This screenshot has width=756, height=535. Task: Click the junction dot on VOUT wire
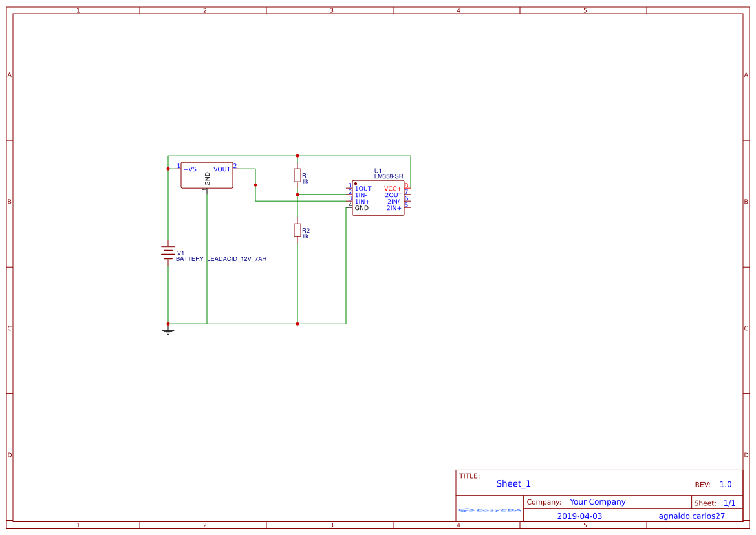(255, 185)
